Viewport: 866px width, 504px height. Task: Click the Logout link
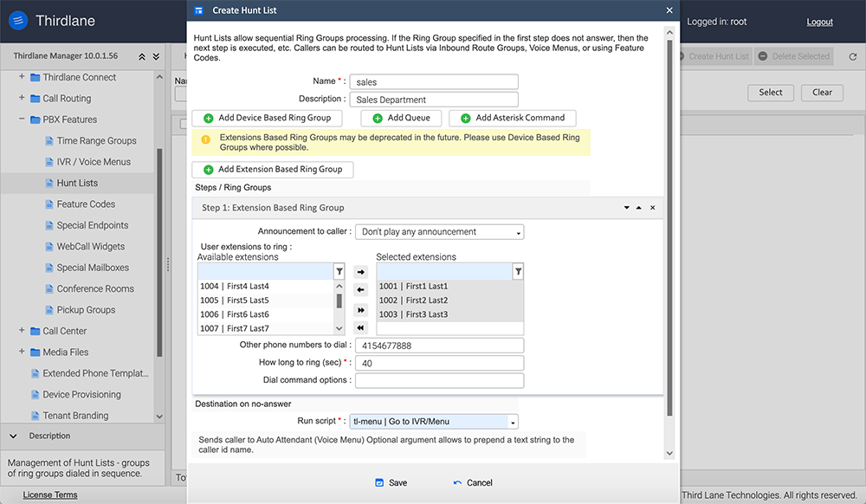coord(819,22)
